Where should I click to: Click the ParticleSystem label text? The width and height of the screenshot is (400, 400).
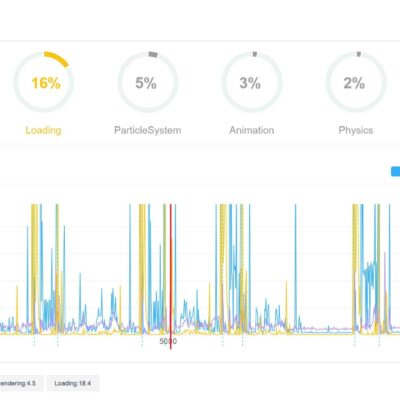148,130
